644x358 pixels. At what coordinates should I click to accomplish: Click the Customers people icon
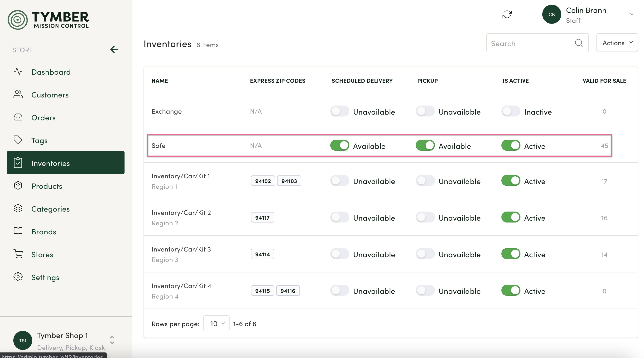pos(18,95)
